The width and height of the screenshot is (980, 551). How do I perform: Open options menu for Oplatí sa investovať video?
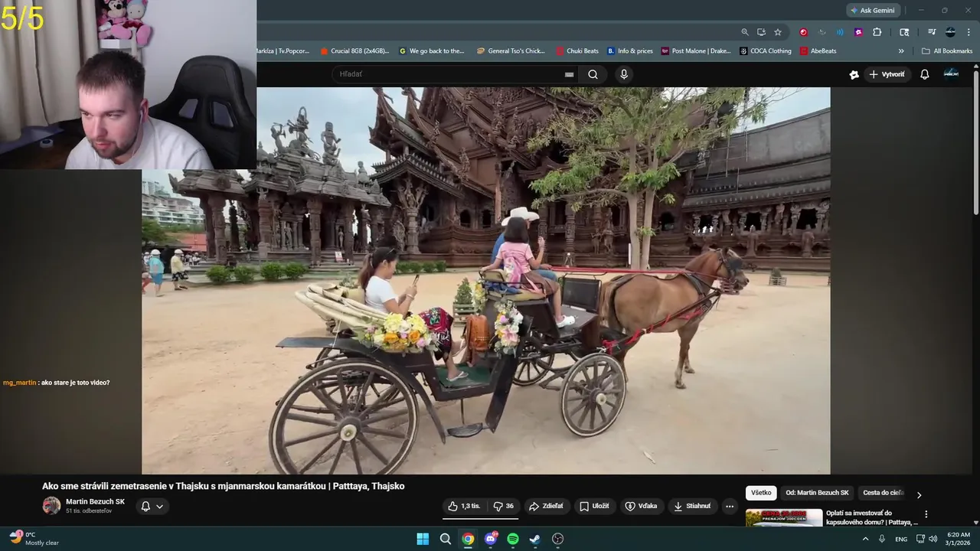tap(926, 514)
